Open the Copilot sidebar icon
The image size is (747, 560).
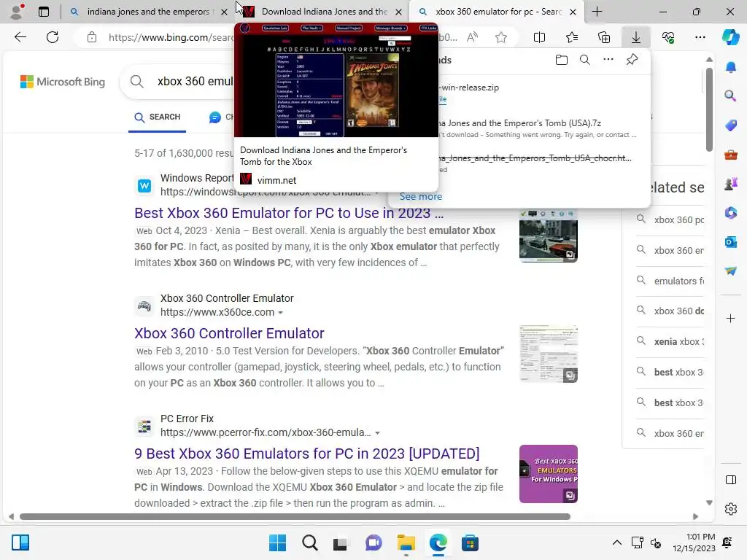point(730,37)
